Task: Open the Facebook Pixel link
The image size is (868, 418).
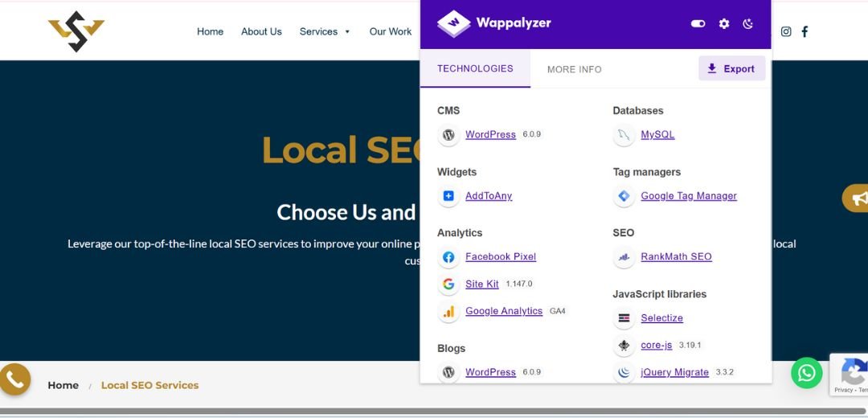Action: coord(501,257)
